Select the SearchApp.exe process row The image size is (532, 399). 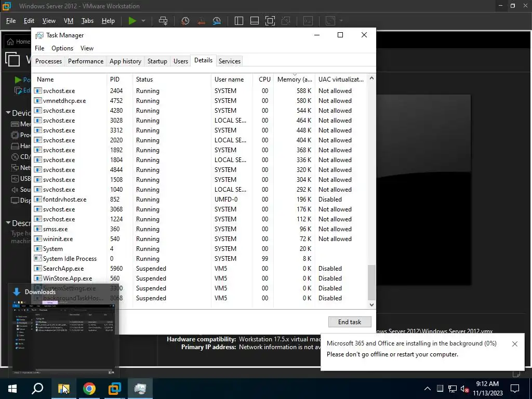click(x=200, y=269)
